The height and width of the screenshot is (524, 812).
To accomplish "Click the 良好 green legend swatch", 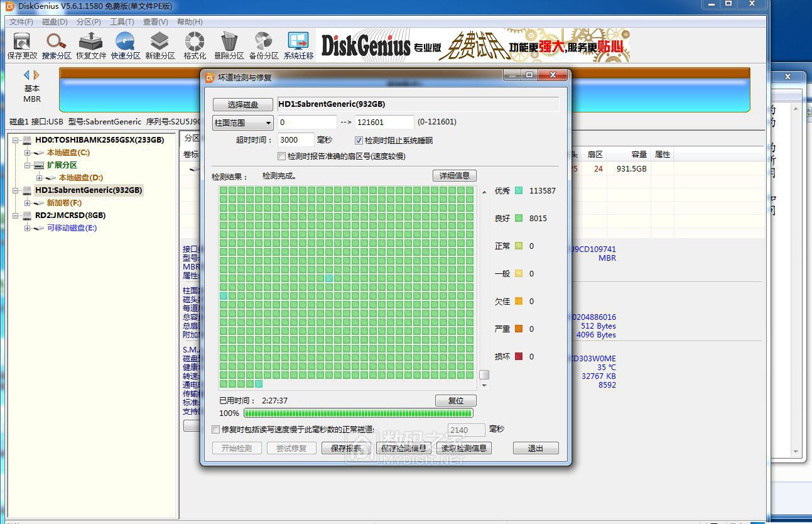I will [519, 218].
